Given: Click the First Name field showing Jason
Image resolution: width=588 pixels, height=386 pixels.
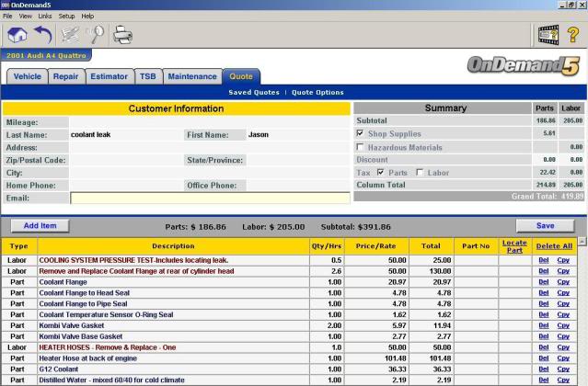Looking at the screenshot, I should (x=298, y=135).
